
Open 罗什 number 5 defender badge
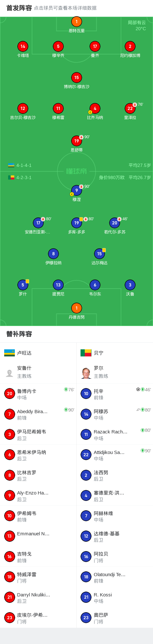pos(23,285)
